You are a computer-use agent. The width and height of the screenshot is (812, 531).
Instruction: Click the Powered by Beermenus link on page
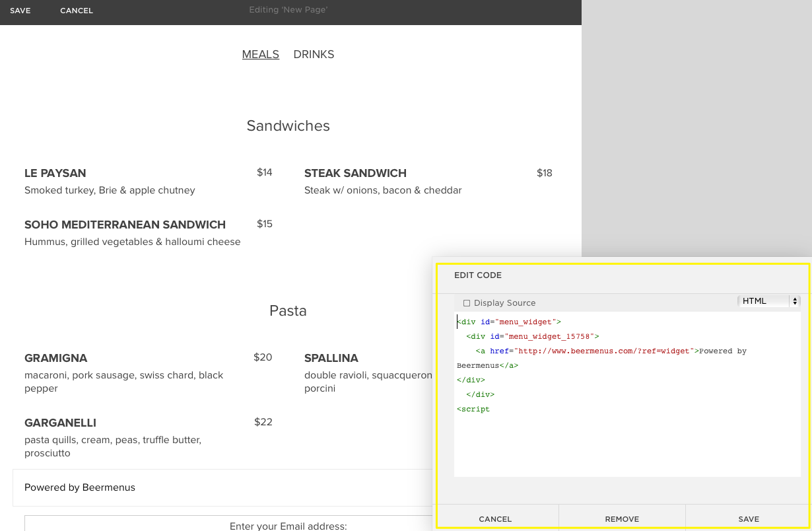coord(80,487)
